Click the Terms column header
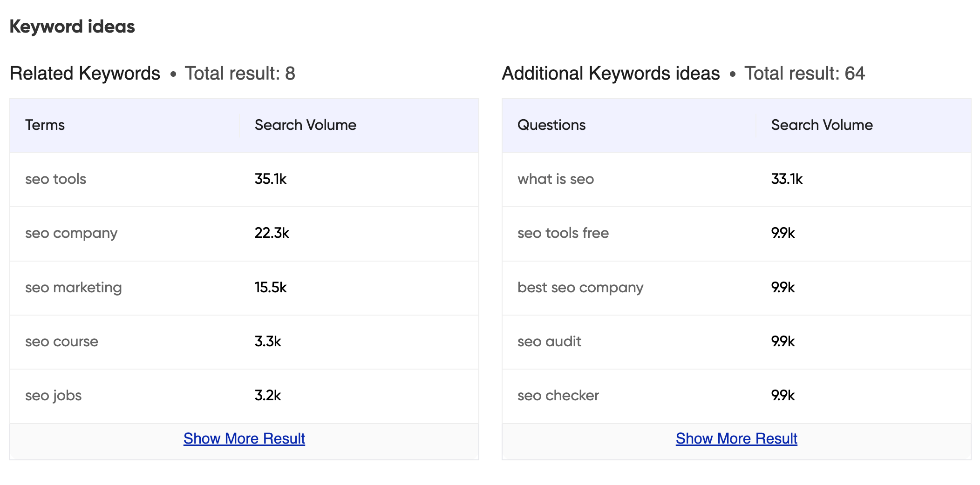 tap(45, 125)
